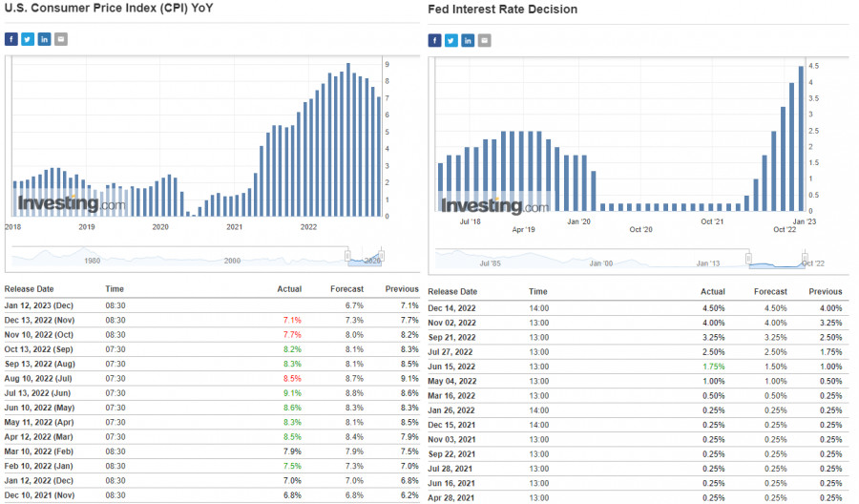Email the Fed Interest Rate Decision chart
This screenshot has height=504, width=859.
[x=484, y=40]
